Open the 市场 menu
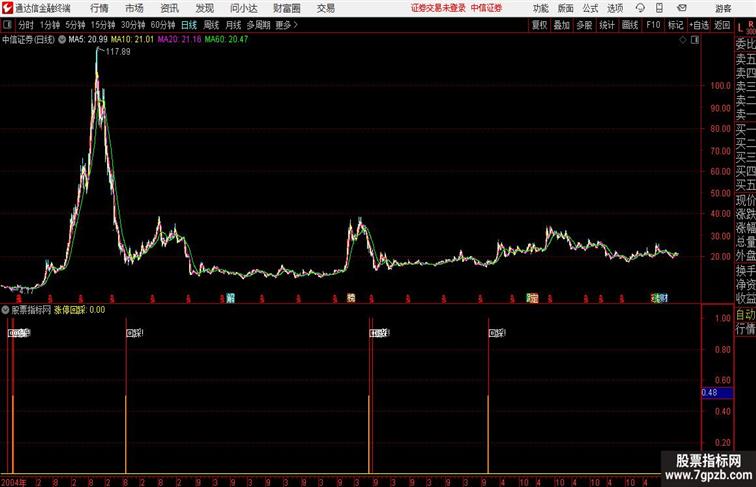756x487 pixels. (x=135, y=8)
